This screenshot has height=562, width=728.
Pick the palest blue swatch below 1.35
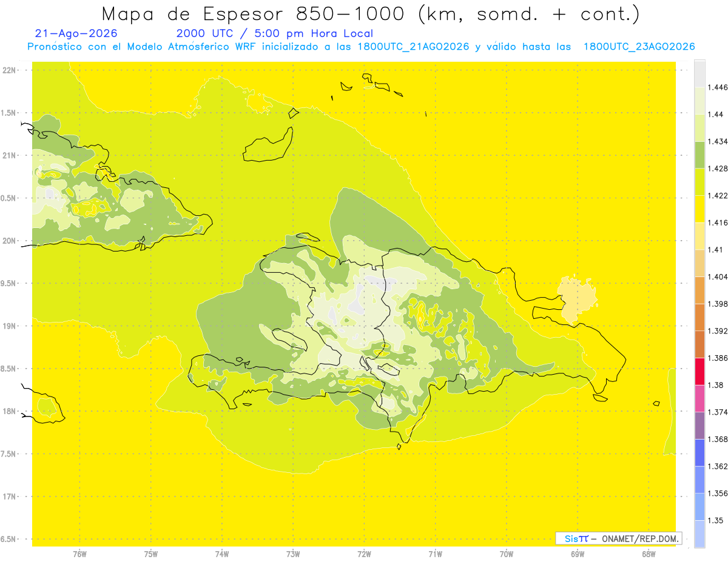point(699,534)
